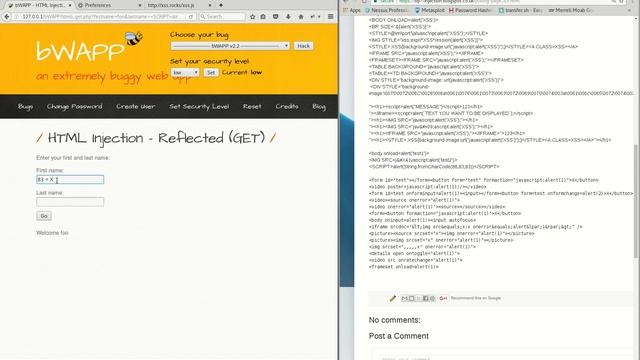
Task: Click the Google +1 button
Action: (443, 298)
